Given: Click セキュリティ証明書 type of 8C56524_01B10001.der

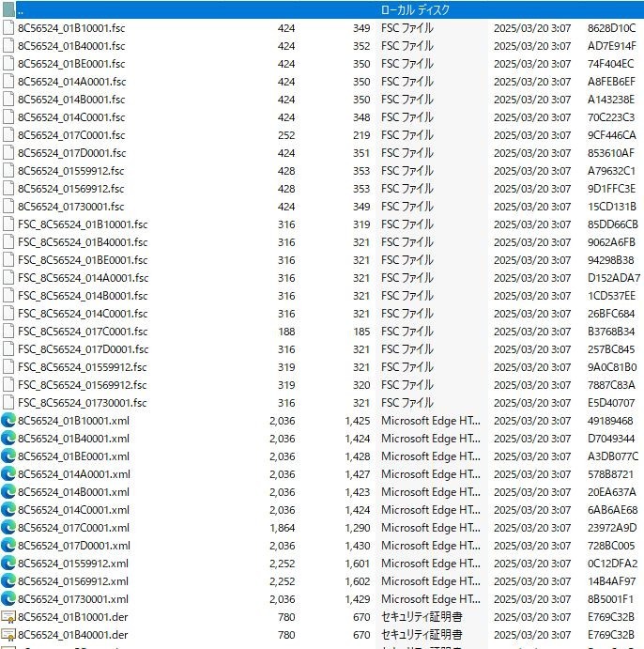Looking at the screenshot, I should (x=422, y=617).
